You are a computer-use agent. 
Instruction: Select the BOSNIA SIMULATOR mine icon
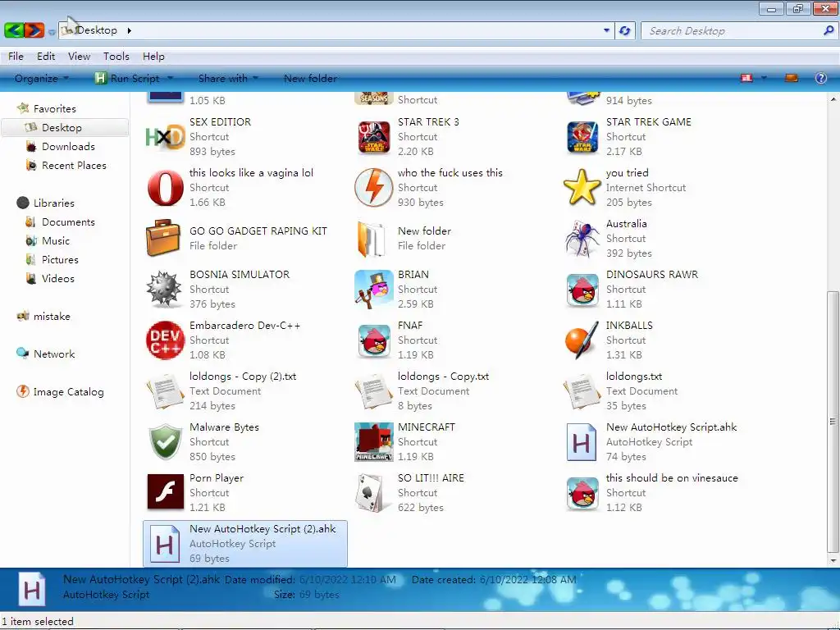[x=164, y=290]
